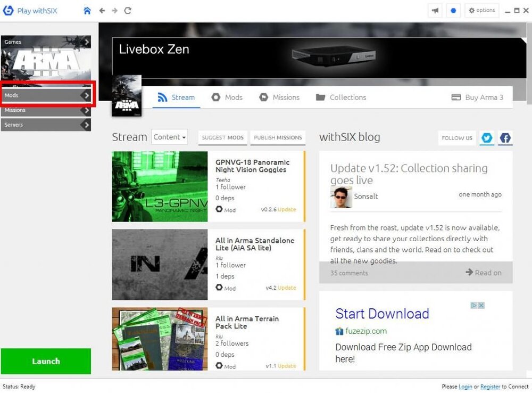This screenshot has height=393, width=532.
Task: Select the Arma 3 game banner
Action: tap(46, 61)
